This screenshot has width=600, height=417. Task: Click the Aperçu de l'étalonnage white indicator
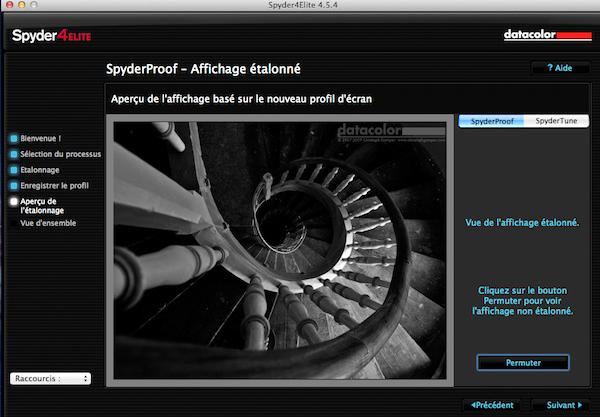(14, 201)
